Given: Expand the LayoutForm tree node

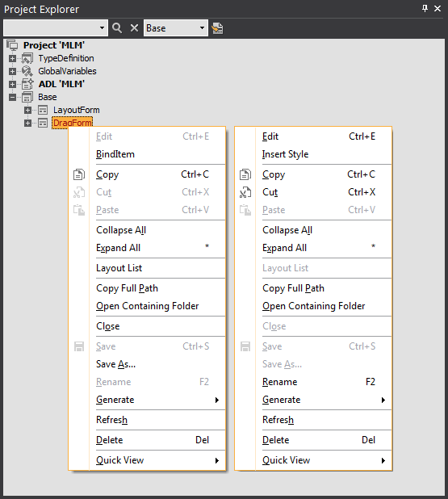Looking at the screenshot, I should tap(27, 110).
